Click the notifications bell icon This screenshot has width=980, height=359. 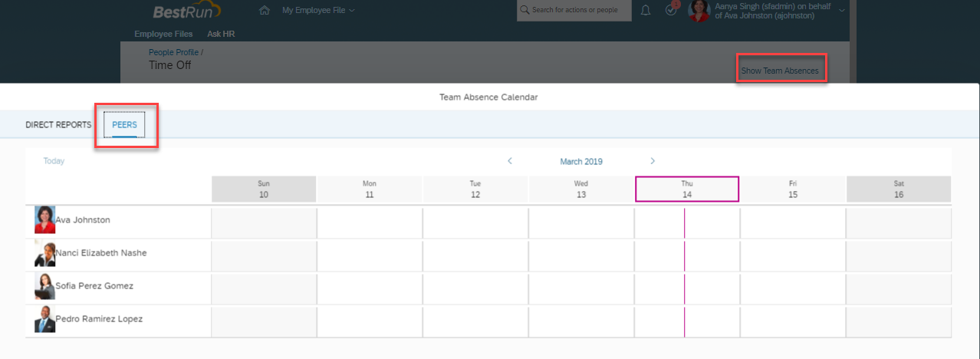(646, 10)
